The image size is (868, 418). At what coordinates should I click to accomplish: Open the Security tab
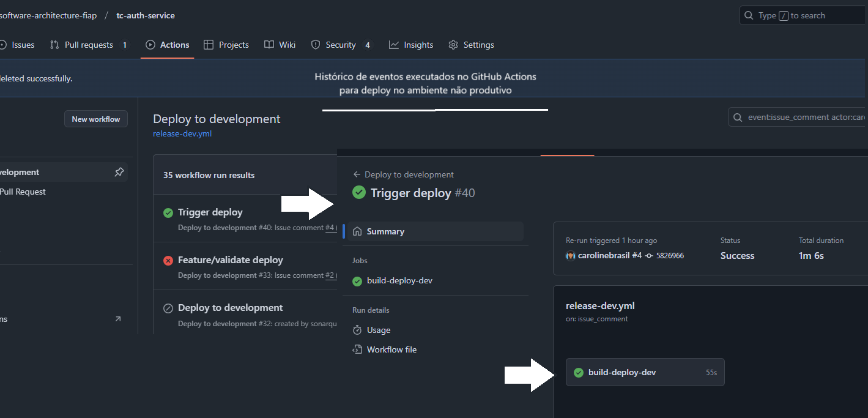341,45
